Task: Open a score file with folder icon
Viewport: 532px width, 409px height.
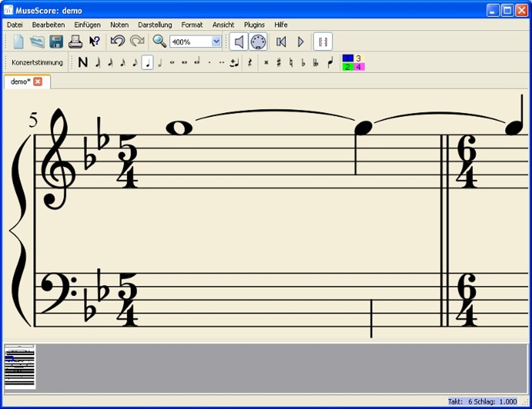Action: pyautogui.click(x=38, y=42)
